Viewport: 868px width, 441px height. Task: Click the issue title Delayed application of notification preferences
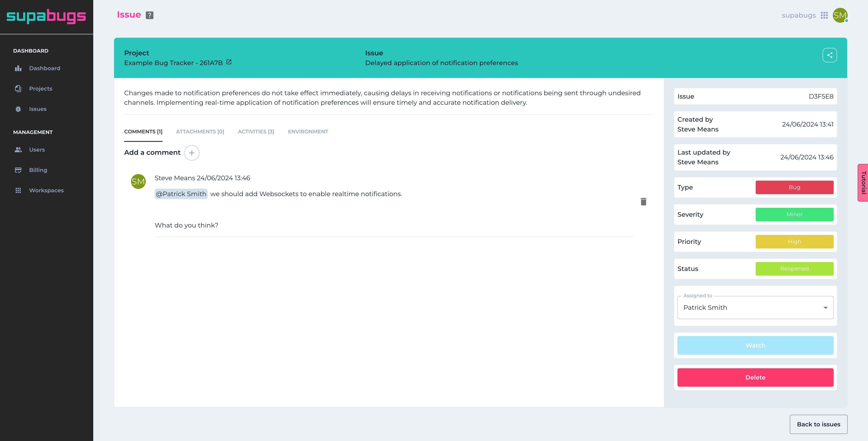pyautogui.click(x=441, y=63)
